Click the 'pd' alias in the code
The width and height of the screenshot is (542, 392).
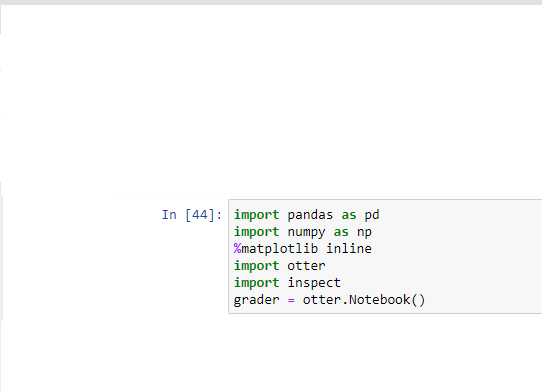pos(372,215)
